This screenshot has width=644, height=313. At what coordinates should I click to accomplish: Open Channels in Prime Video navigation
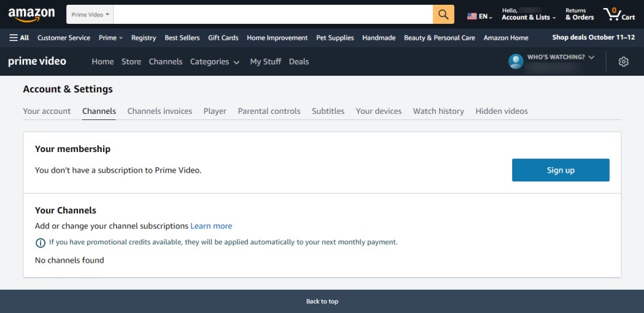pyautogui.click(x=165, y=61)
